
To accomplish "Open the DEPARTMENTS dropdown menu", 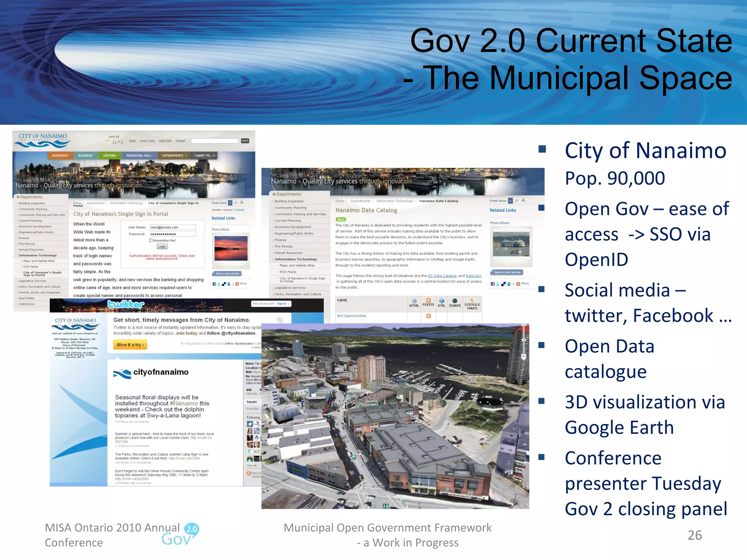I will [x=174, y=156].
